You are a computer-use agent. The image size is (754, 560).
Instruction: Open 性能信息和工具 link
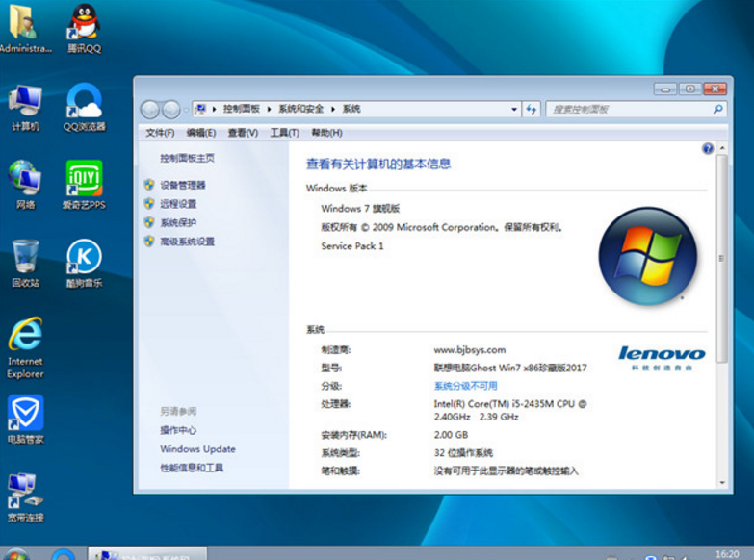192,468
